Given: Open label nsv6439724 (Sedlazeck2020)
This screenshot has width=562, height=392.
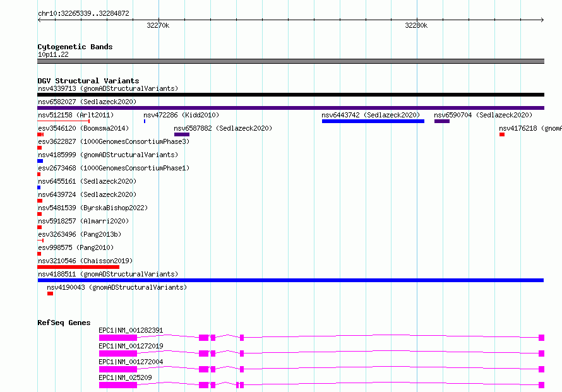Looking at the screenshot, I should pos(87,194).
